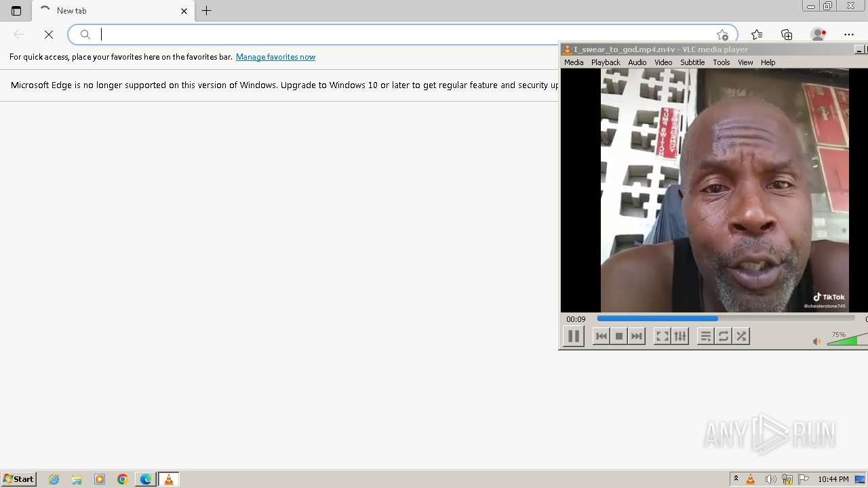This screenshot has width=868, height=488.
Task: Launch Google Chrome from taskbar
Action: click(123, 479)
